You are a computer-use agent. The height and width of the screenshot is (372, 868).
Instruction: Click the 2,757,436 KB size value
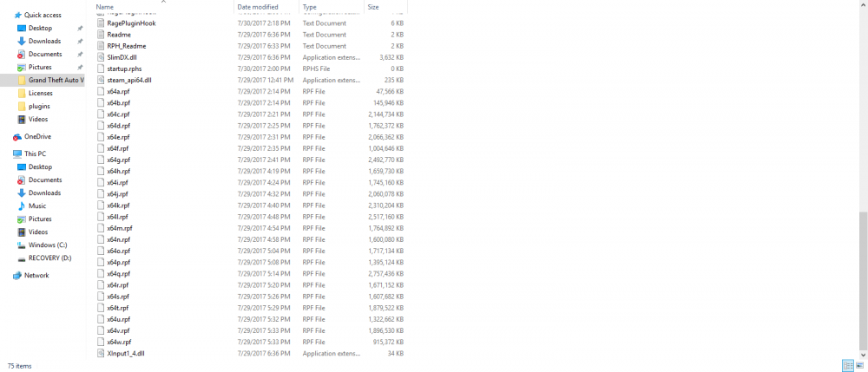click(x=386, y=274)
